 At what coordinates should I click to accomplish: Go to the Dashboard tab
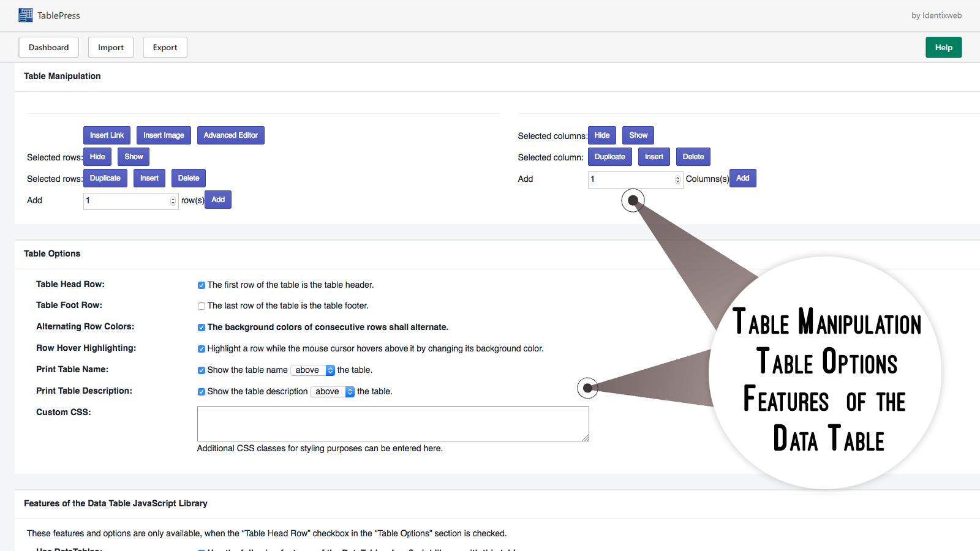pyautogui.click(x=48, y=47)
